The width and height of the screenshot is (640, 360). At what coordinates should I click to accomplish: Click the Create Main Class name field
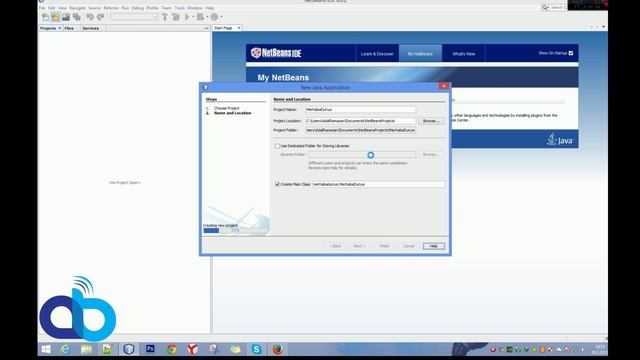coord(378,184)
